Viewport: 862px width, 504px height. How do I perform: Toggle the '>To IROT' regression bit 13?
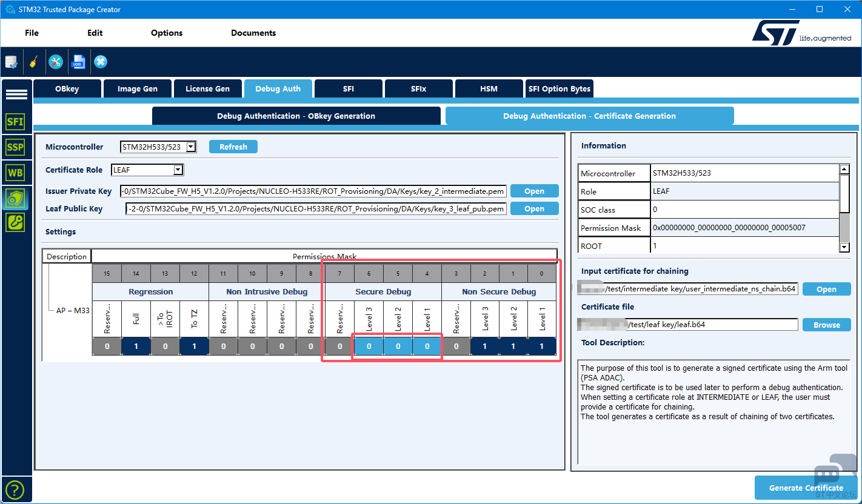tap(165, 346)
